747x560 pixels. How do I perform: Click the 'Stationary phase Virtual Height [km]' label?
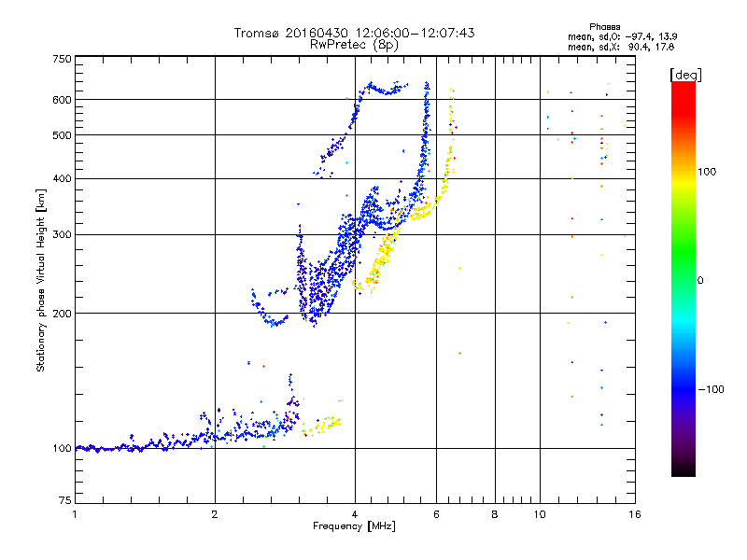click(41, 280)
